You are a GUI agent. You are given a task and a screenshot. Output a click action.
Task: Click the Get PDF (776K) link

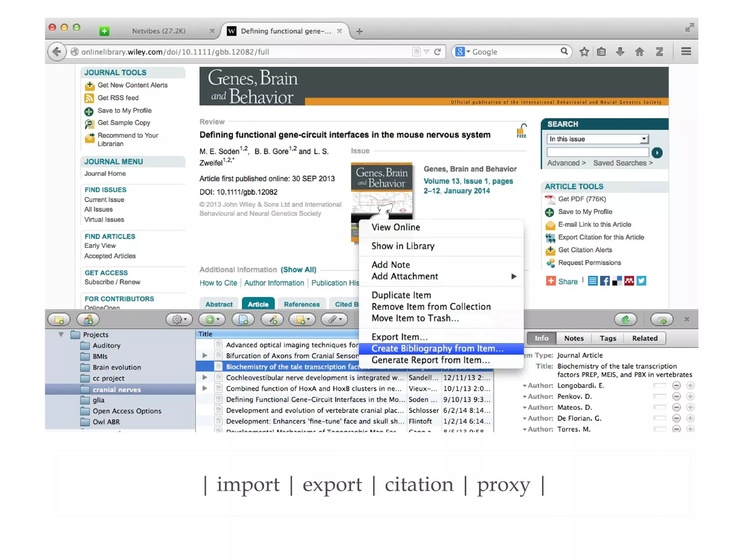[582, 199]
